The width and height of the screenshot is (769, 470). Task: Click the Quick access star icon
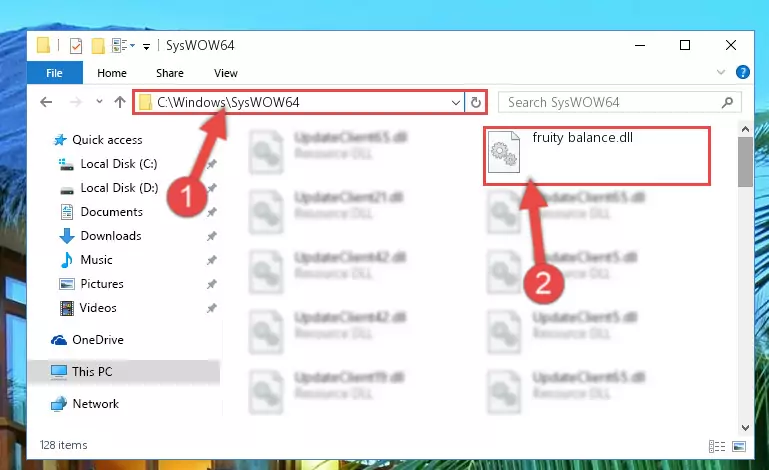click(x=60, y=140)
